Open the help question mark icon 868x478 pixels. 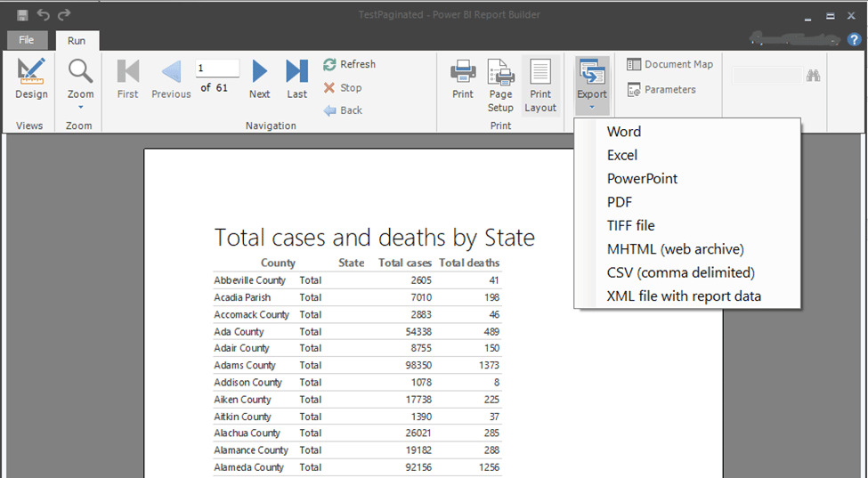[854, 39]
